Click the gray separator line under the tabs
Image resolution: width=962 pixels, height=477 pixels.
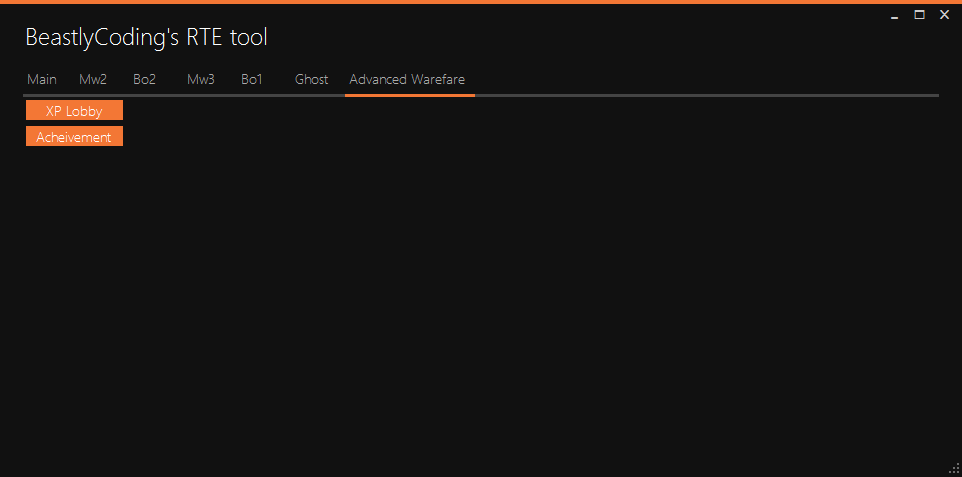(x=700, y=95)
